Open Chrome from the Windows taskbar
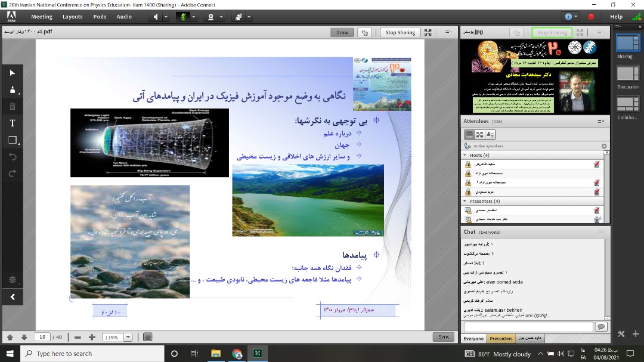This screenshot has height=362, width=644. 237,354
